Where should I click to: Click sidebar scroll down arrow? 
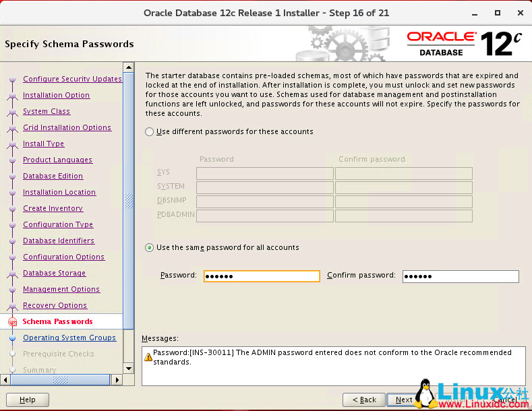129,369
